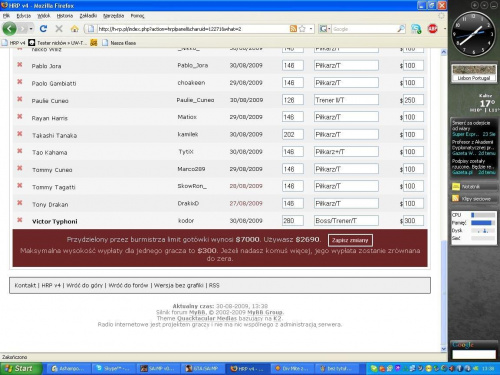
Task: Click the Lisbon Portugal photo gadget
Action: tap(474, 73)
